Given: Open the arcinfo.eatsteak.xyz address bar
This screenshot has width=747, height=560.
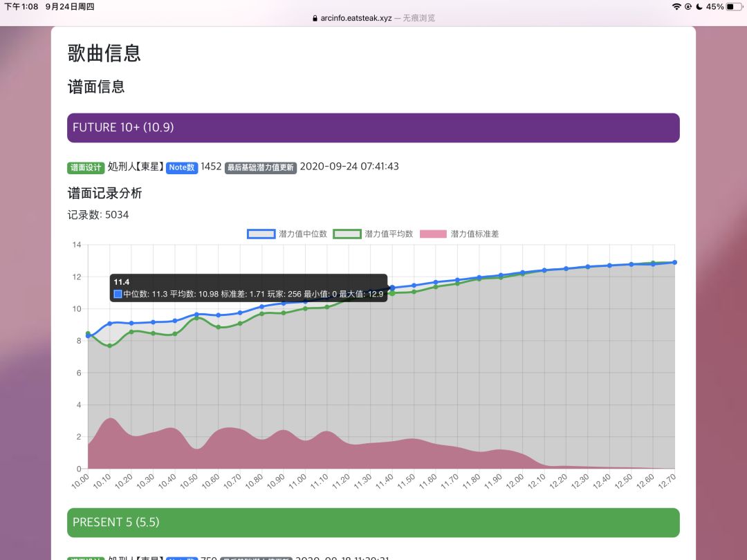Looking at the screenshot, I should (x=373, y=18).
